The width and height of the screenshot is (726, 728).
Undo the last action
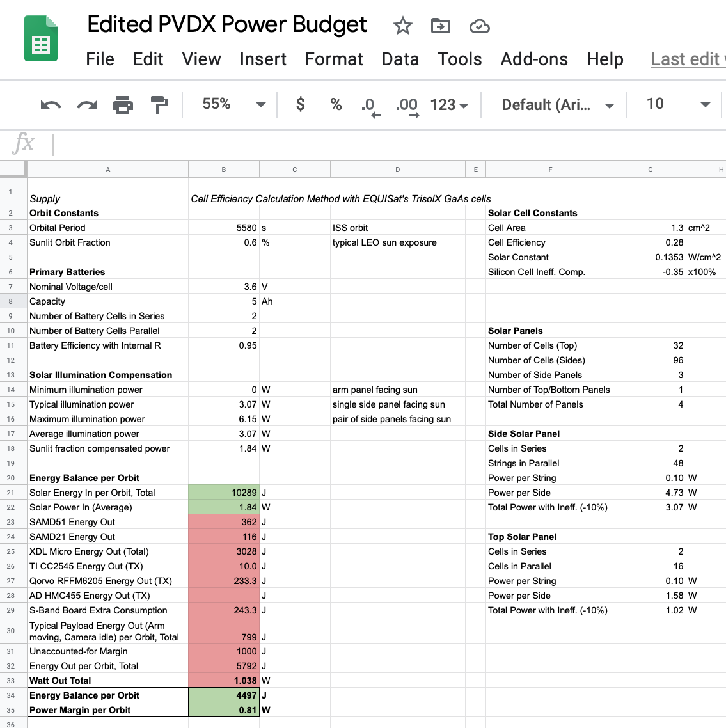click(51, 105)
